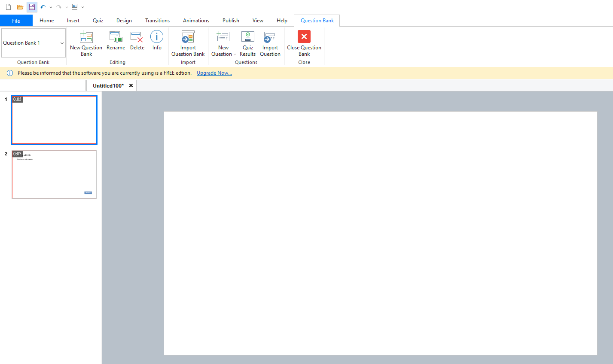
Task: Create a new document from quick access toolbar
Action: click(x=8, y=7)
